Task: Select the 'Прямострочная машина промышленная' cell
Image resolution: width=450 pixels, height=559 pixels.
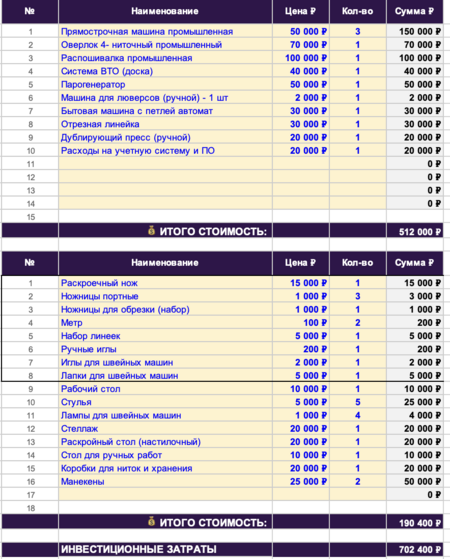Action: coord(165,31)
